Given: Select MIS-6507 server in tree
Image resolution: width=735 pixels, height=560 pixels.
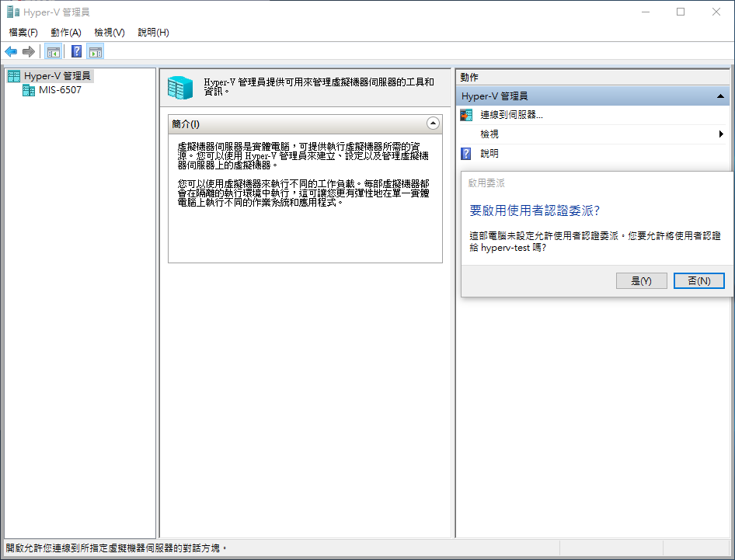Looking at the screenshot, I should click(x=60, y=90).
